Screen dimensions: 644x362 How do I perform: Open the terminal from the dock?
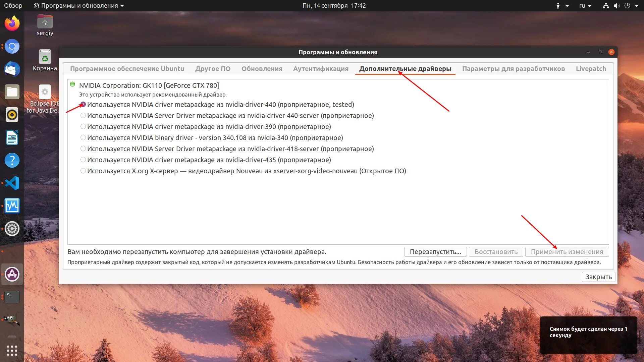pos(12,297)
